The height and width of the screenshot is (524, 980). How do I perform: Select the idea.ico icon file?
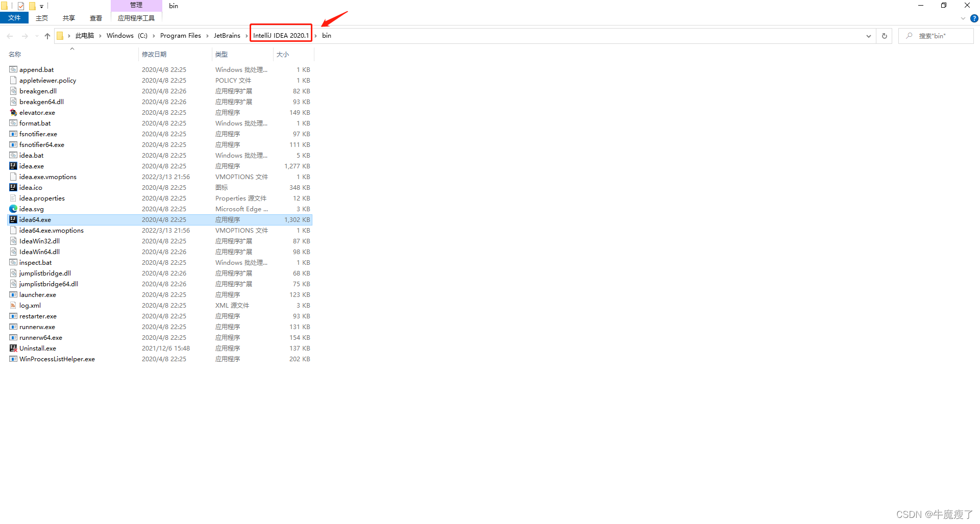click(13, 187)
